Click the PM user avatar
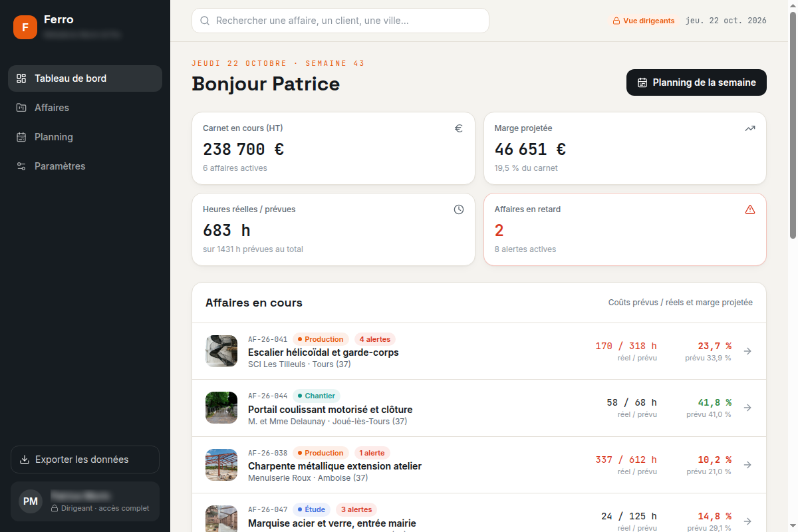This screenshot has width=798, height=532. (x=31, y=501)
